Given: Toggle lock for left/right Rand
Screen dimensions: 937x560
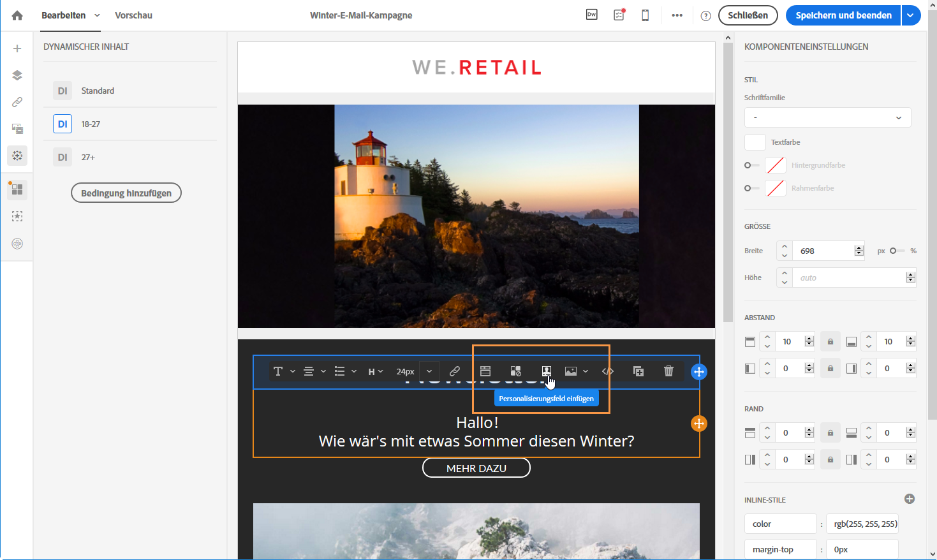Looking at the screenshot, I should pyautogui.click(x=830, y=459).
